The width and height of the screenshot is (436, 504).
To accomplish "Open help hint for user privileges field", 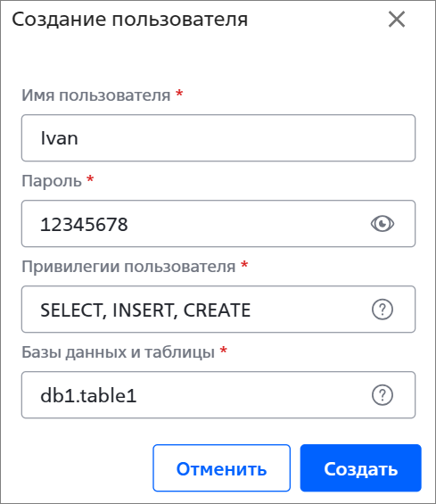I will coord(383,310).
